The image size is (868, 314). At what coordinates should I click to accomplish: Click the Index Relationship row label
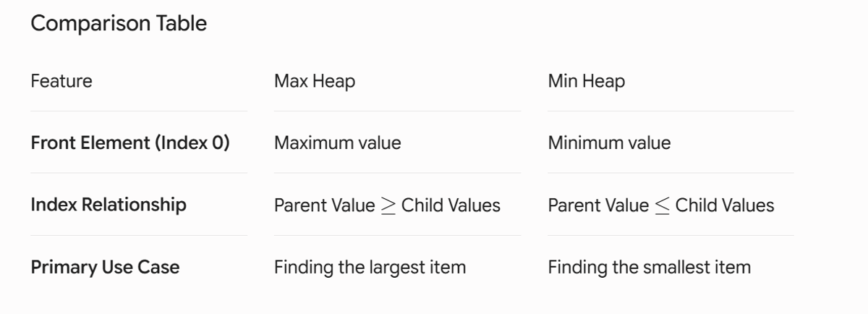coord(109,205)
